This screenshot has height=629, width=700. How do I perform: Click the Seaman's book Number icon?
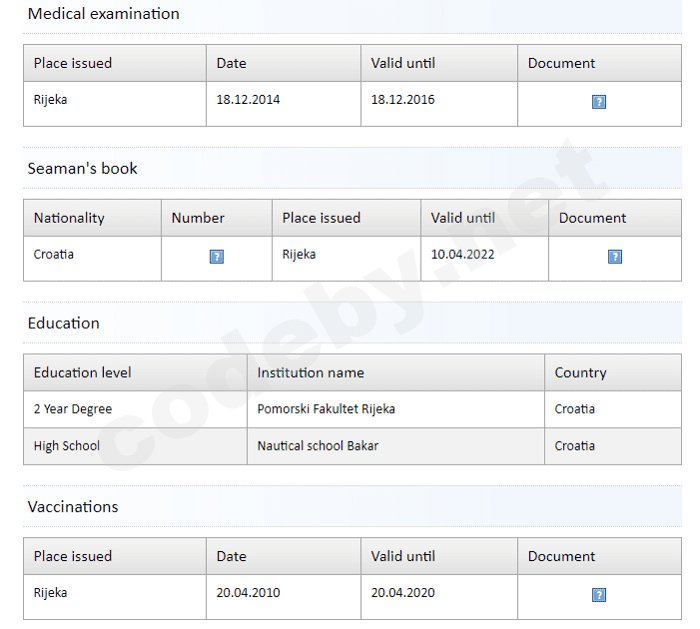[x=216, y=257]
